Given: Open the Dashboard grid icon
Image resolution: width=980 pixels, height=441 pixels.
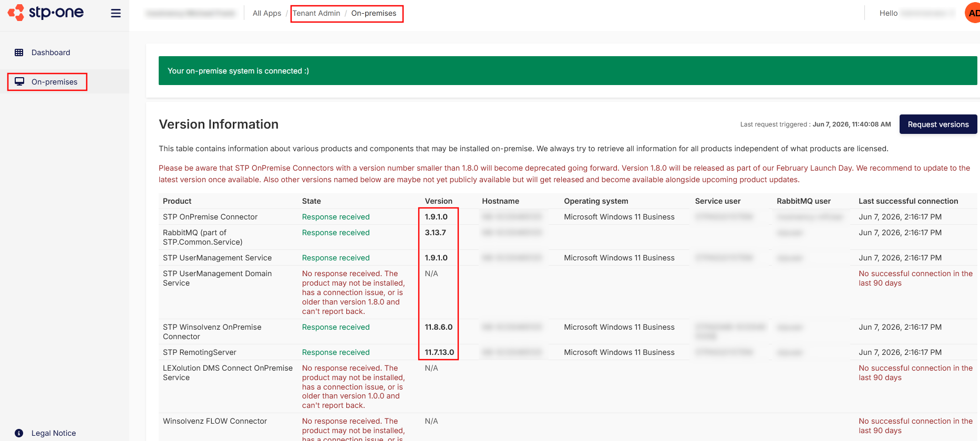Looking at the screenshot, I should point(19,52).
